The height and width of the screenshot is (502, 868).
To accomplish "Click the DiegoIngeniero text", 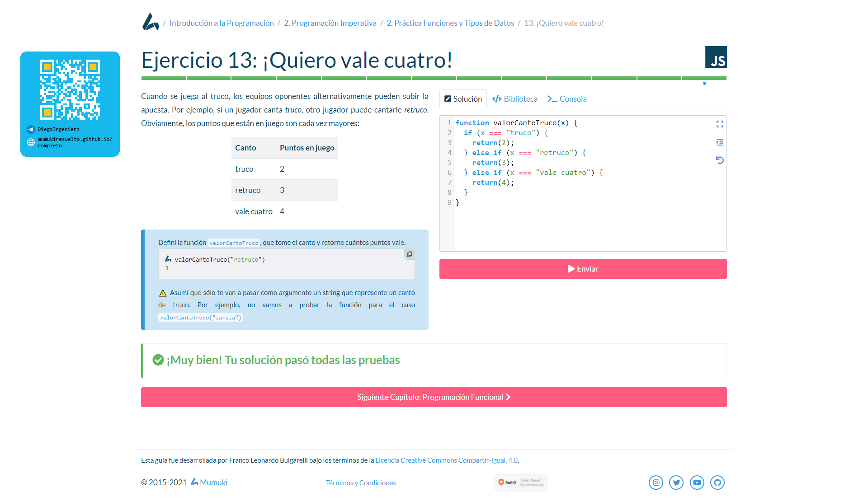I will click(58, 129).
